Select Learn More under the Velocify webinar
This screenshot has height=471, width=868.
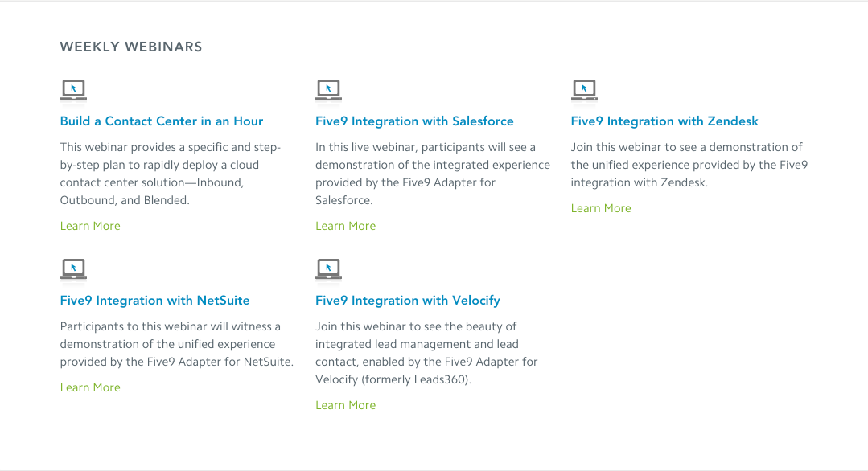click(x=345, y=405)
